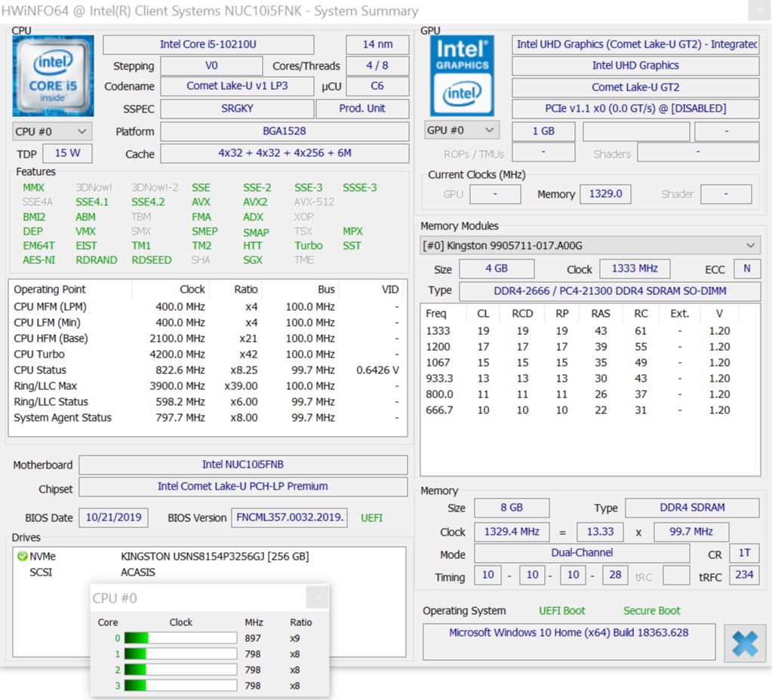Select the Microsoft Windows 10 Home OS field
The image size is (772, 700).
(x=569, y=642)
